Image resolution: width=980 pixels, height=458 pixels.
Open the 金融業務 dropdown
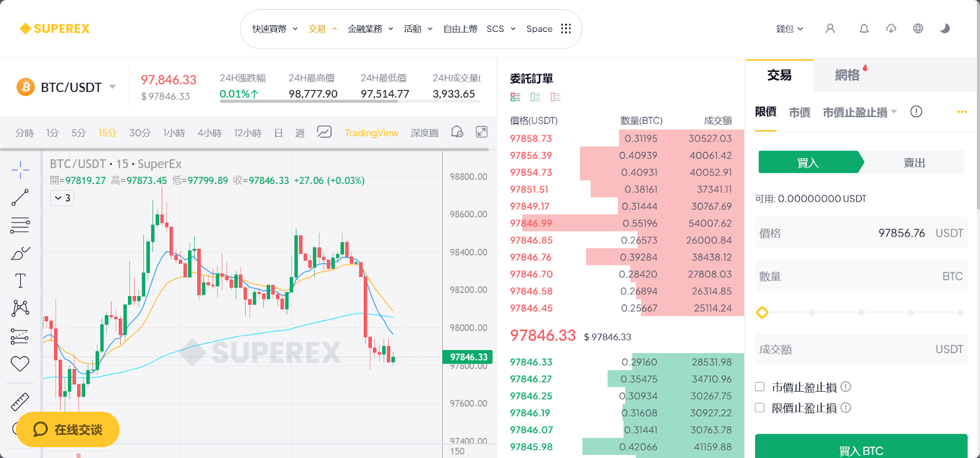371,29
